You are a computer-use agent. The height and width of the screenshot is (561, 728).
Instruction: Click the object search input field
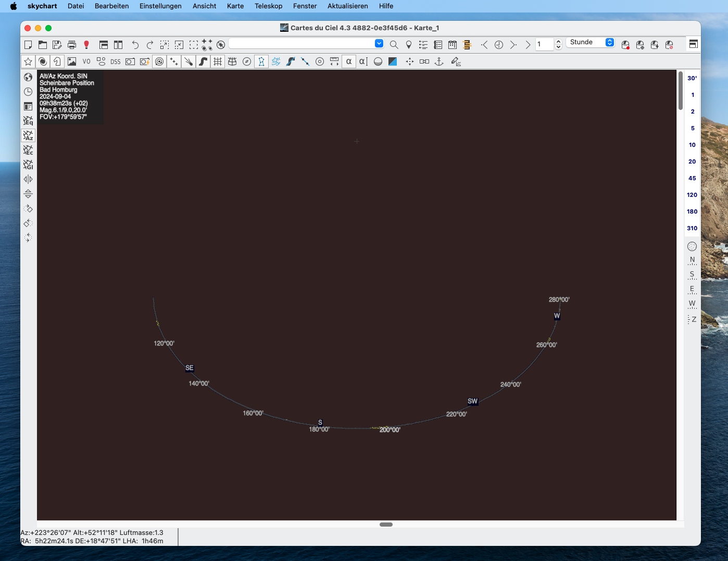pos(302,43)
